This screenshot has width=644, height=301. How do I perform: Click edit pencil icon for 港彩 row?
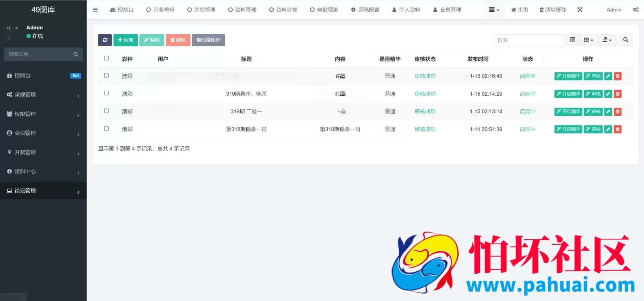[608, 129]
